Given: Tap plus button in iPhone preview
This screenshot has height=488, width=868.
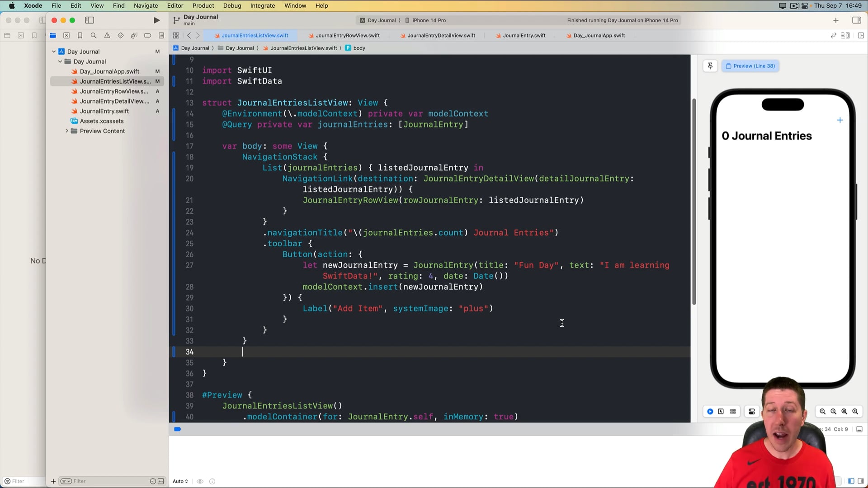Looking at the screenshot, I should point(840,120).
